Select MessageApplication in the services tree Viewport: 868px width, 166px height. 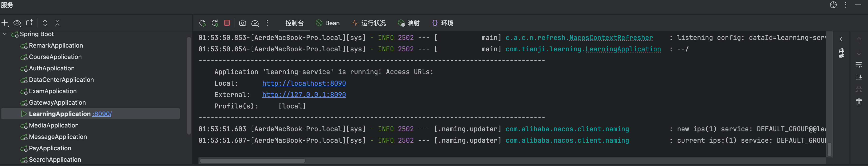tap(58, 137)
